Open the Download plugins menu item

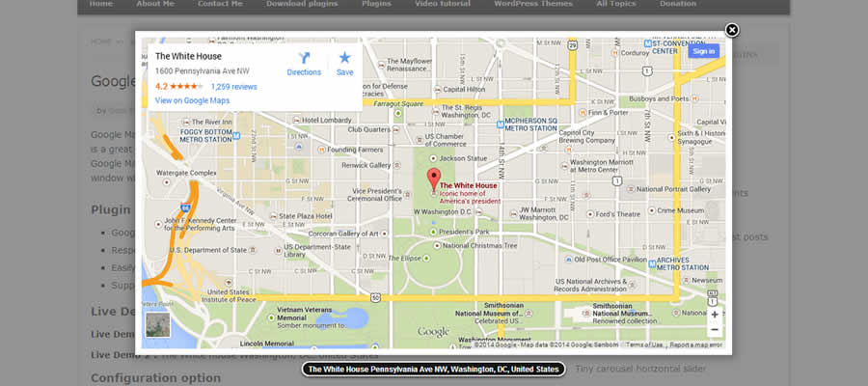(302, 4)
